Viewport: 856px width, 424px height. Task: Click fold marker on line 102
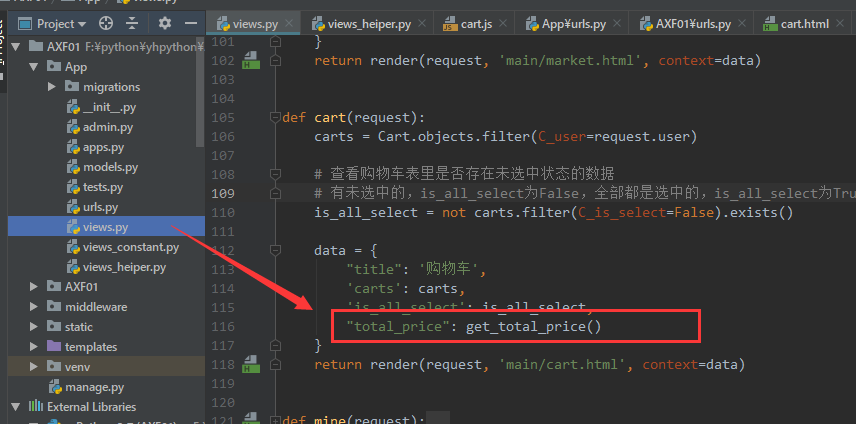[x=276, y=60]
